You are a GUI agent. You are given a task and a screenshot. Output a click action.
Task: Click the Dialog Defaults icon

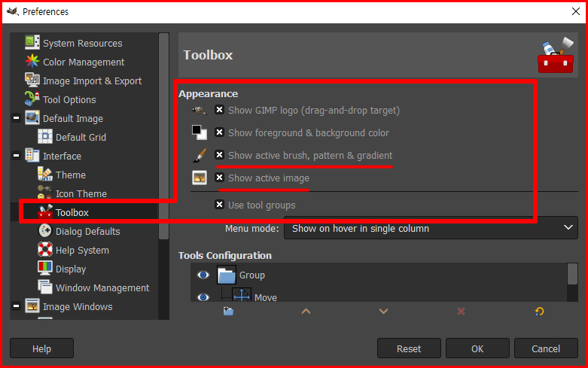pyautogui.click(x=45, y=230)
